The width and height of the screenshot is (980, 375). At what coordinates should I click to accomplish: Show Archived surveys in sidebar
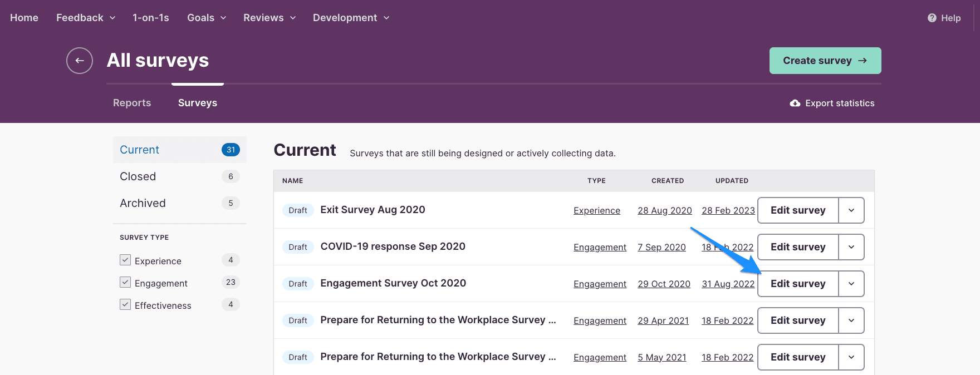[180, 203]
